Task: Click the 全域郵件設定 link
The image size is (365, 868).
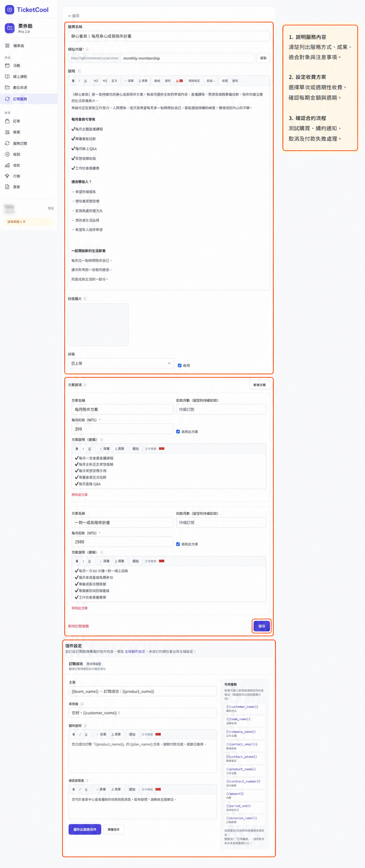Action: click(x=135, y=651)
